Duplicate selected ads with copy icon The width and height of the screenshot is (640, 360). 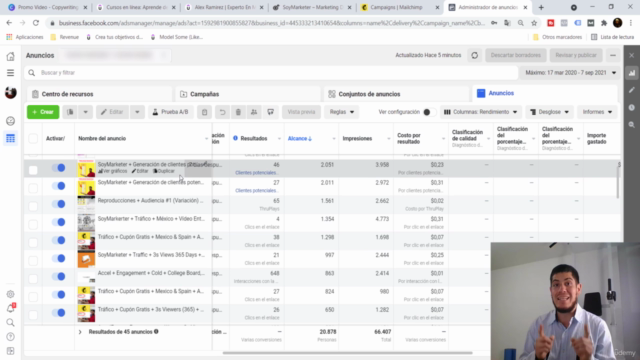pos(70,112)
